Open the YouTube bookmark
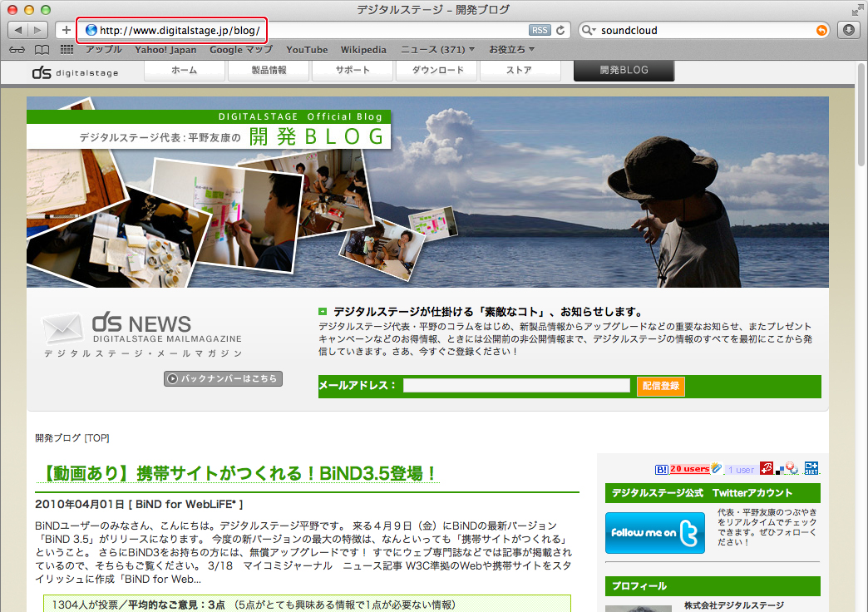 pyautogui.click(x=307, y=50)
